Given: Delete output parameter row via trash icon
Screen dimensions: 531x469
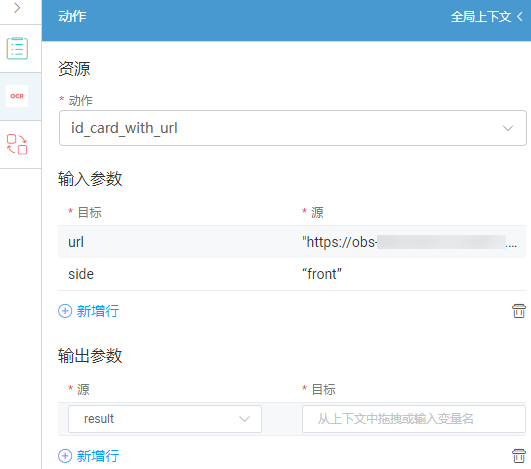Looking at the screenshot, I should pos(518,456).
